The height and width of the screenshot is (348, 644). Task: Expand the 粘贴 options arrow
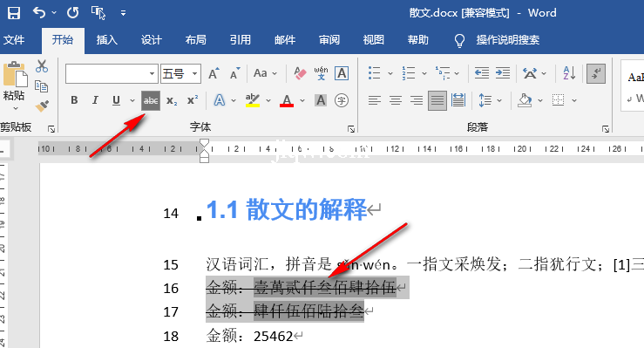[x=16, y=108]
